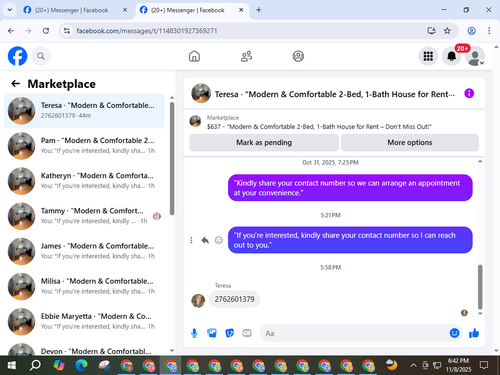
Task: Click the chat messages scrollbar thumb
Action: pyautogui.click(x=480, y=287)
